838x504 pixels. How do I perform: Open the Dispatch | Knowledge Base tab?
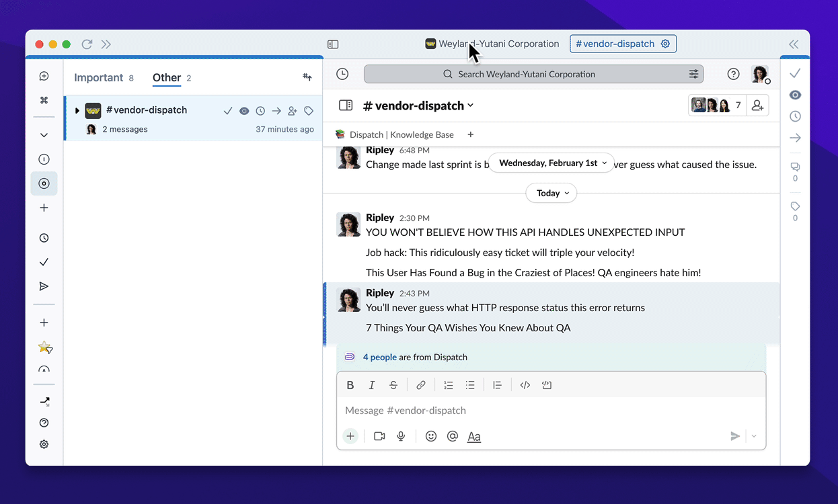(x=395, y=134)
